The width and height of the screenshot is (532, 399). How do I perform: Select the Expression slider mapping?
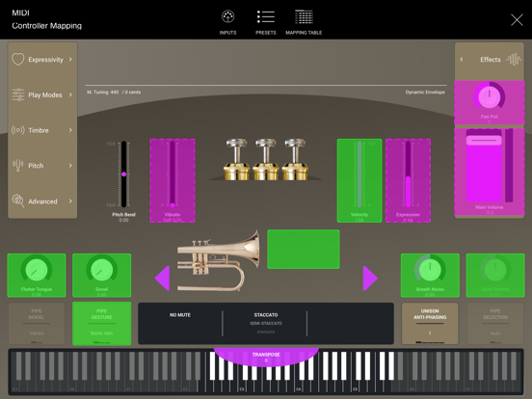409,180
